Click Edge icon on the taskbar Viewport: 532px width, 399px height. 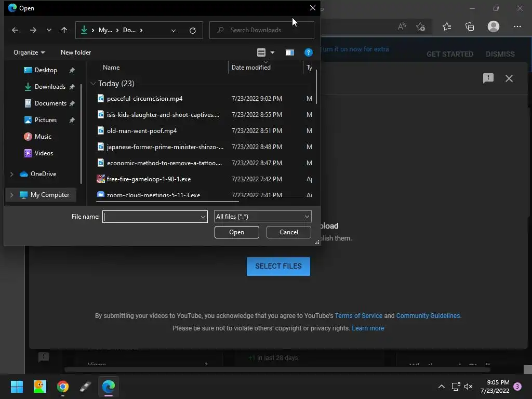pyautogui.click(x=109, y=387)
